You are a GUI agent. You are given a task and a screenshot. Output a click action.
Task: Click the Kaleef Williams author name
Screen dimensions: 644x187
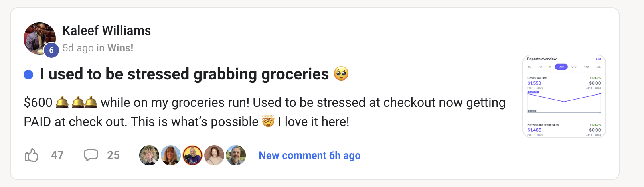click(x=107, y=30)
